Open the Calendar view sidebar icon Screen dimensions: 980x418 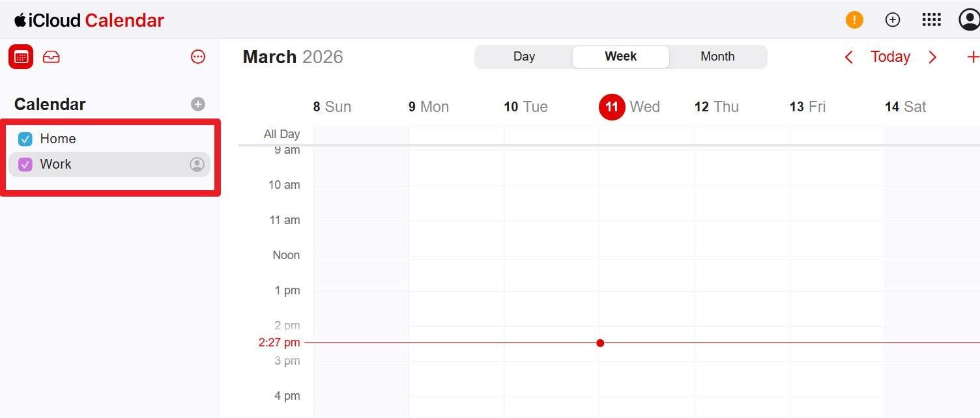pyautogui.click(x=20, y=57)
